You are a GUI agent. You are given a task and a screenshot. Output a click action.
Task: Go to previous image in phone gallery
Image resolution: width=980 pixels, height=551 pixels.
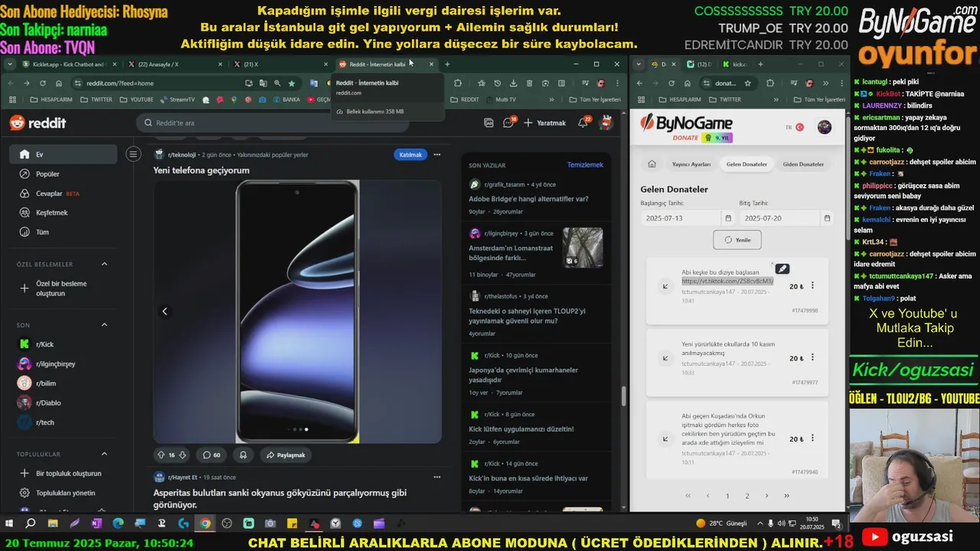(x=165, y=311)
